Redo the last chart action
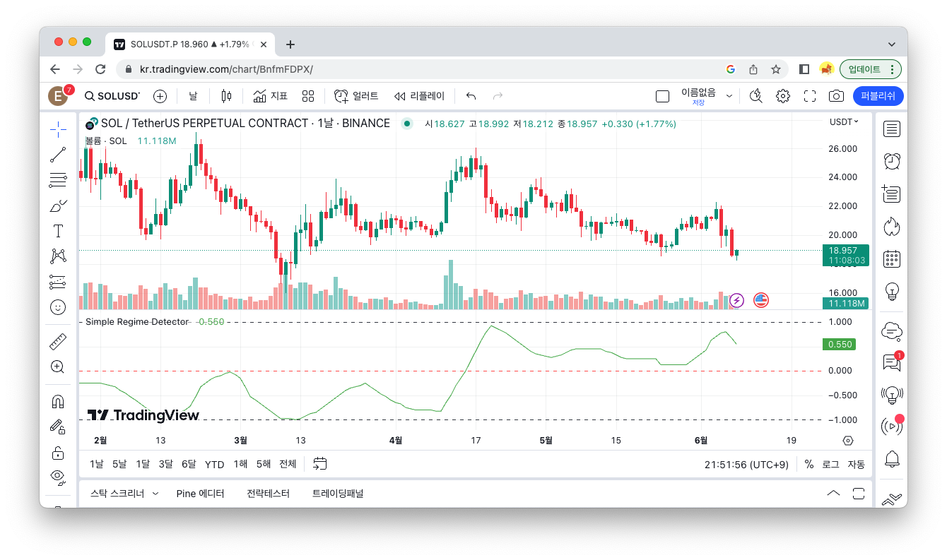Screen dimensions: 947x560 [x=498, y=96]
